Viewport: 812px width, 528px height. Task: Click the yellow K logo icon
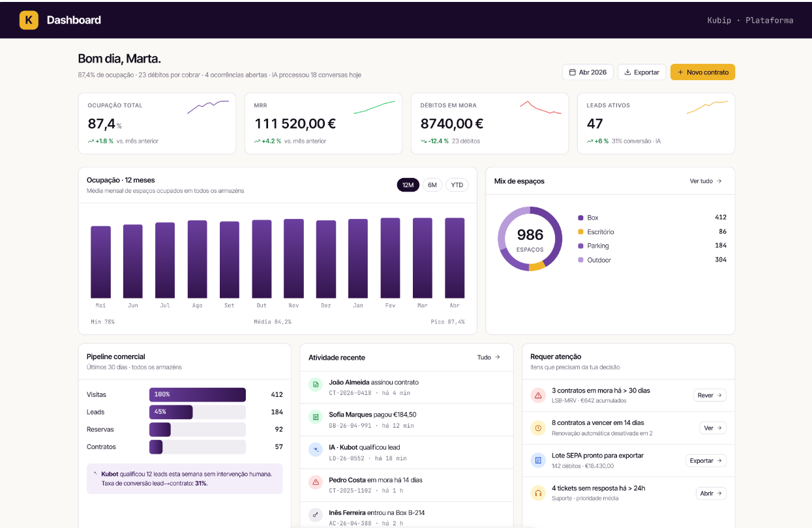click(29, 20)
